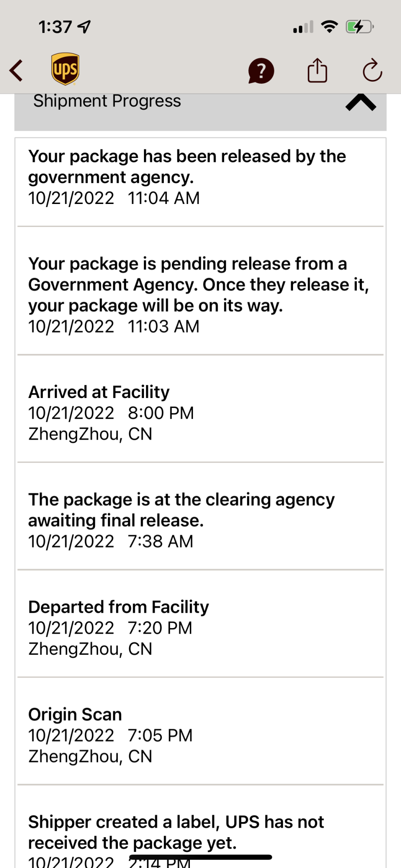401x868 pixels.
Task: Select the pending release from Government Agency entry
Action: (198, 295)
